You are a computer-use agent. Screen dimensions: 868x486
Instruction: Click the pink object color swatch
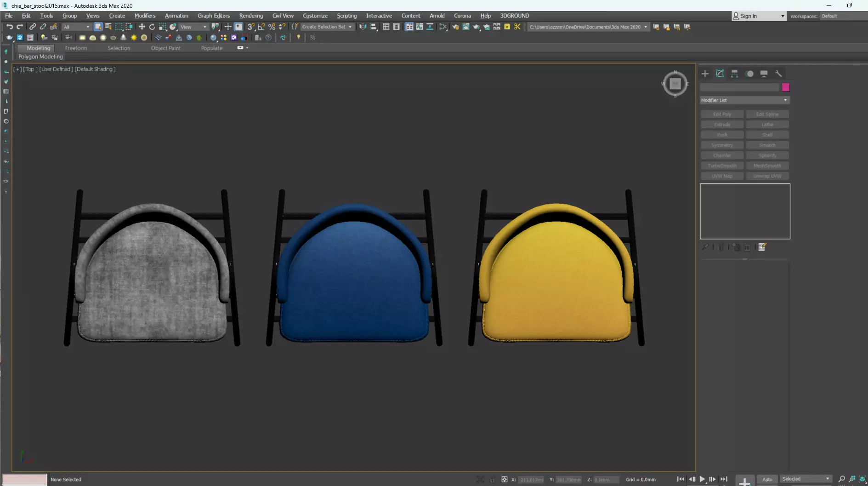pos(786,87)
